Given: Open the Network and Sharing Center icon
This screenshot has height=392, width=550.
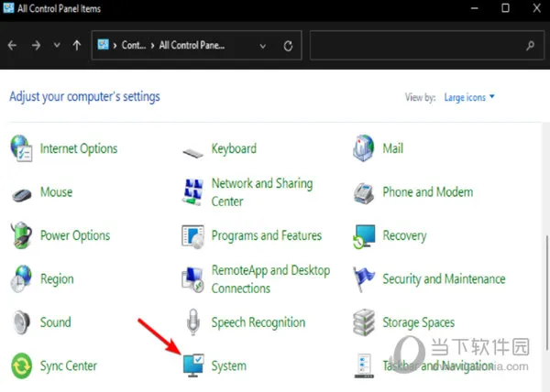Looking at the screenshot, I should coord(192,191).
